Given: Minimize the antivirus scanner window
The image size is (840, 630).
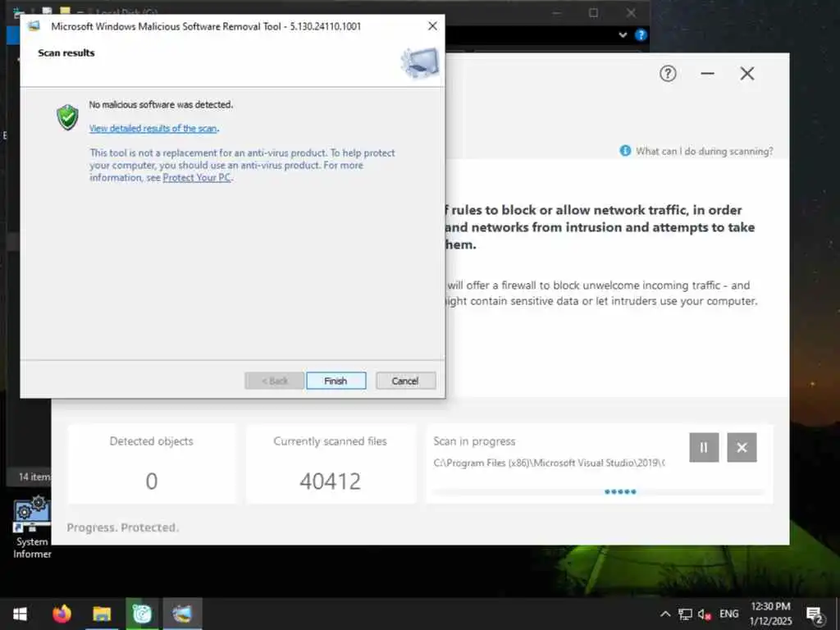Looking at the screenshot, I should (707, 73).
